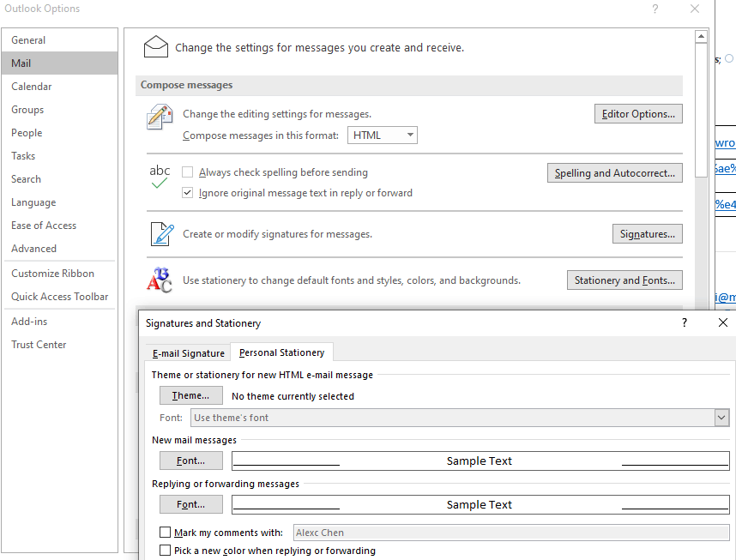
Task: Select the Mail options category
Action: (59, 63)
